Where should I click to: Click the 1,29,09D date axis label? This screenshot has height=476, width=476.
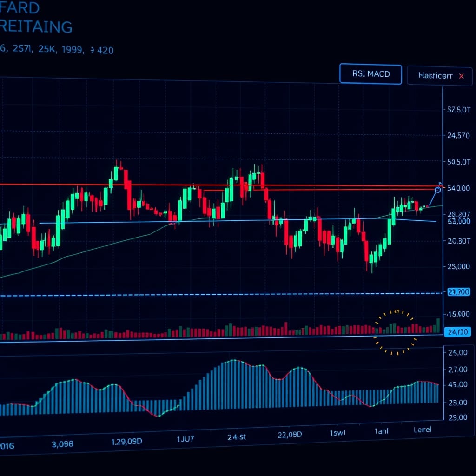126,442
